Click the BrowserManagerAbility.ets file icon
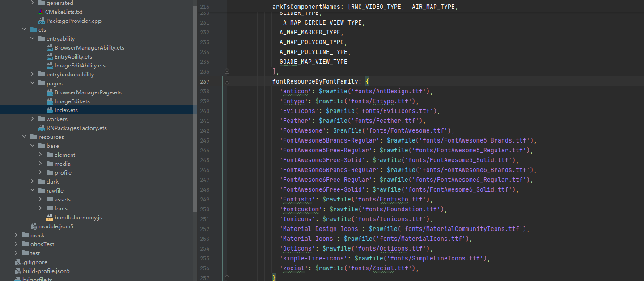644x281 pixels. click(50, 48)
